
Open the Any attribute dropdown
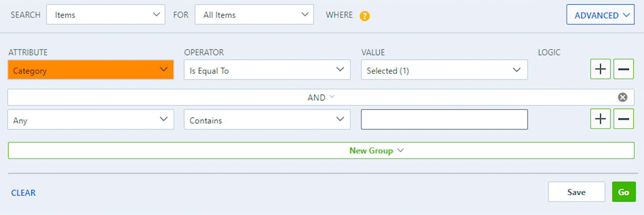[x=91, y=119]
